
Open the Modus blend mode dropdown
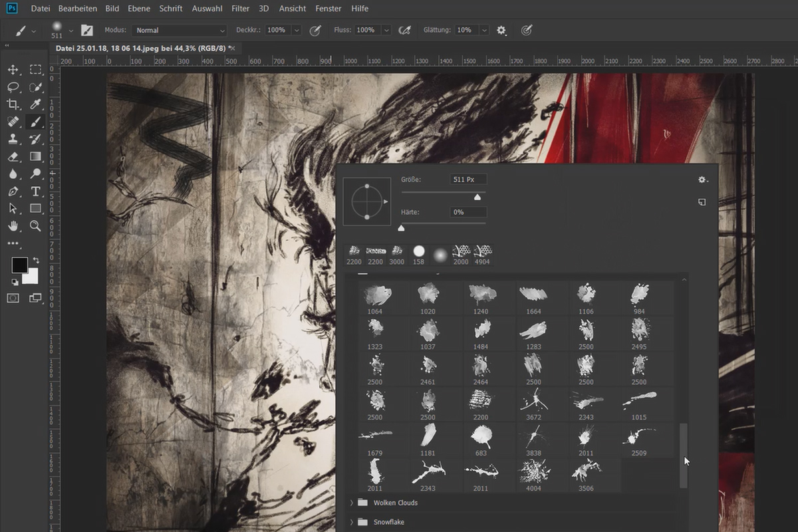tap(180, 30)
